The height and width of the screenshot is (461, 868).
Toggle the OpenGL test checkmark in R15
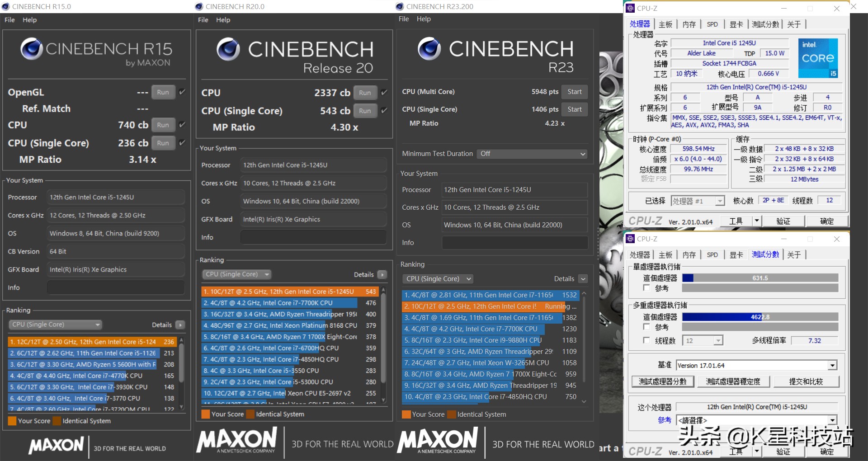(x=182, y=92)
